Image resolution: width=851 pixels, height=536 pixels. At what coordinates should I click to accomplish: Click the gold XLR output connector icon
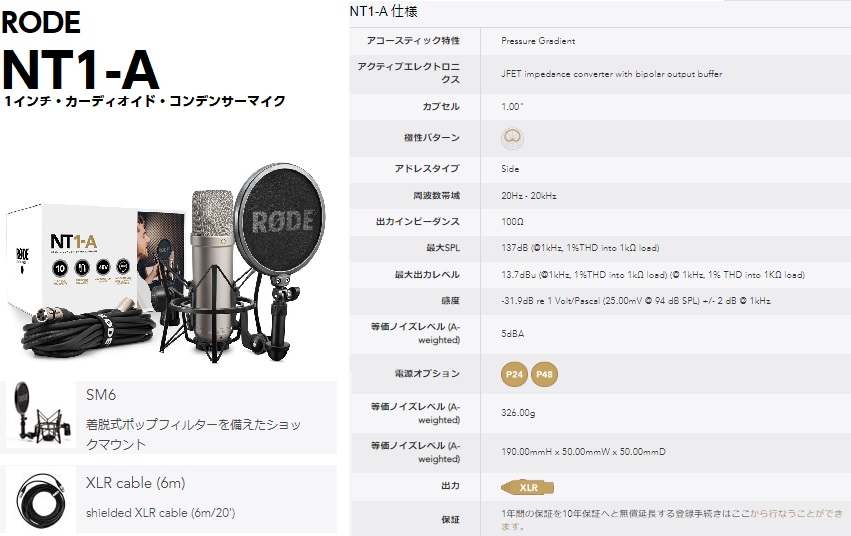coord(527,487)
